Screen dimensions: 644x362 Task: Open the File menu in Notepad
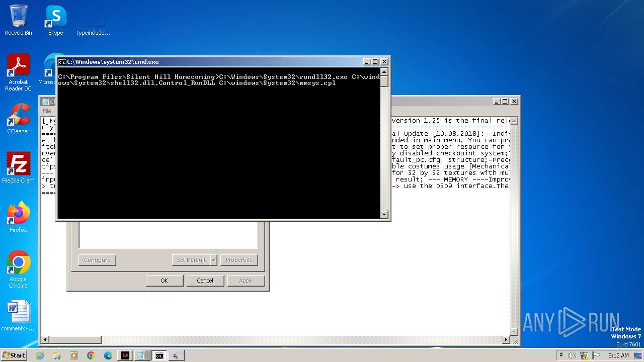pyautogui.click(x=47, y=111)
